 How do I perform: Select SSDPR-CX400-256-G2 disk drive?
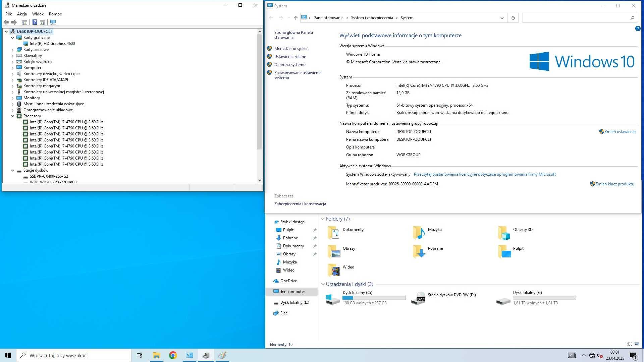(49, 176)
